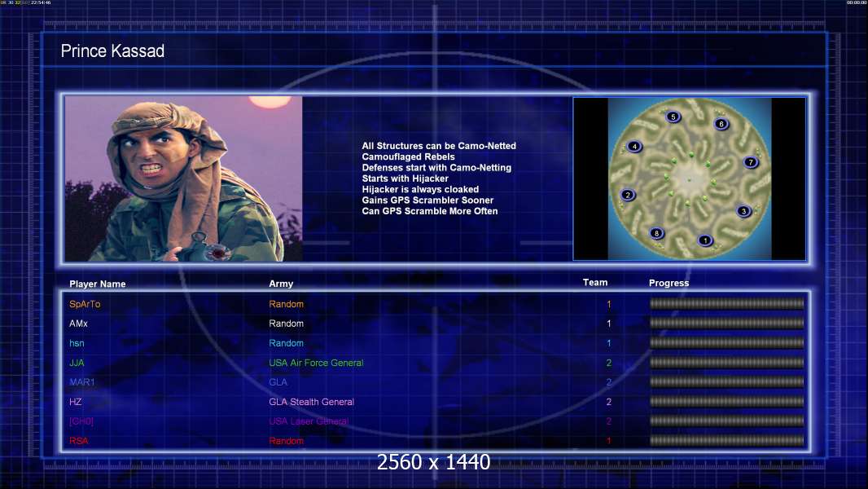Click start position 4 marker on map

(634, 147)
